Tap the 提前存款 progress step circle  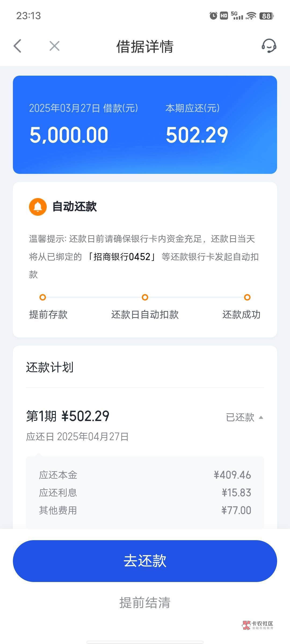tap(43, 297)
